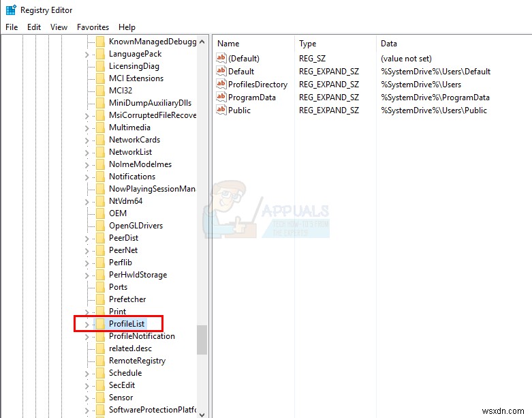
Task: Select the LicensingDiag folder icon
Action: [100, 66]
